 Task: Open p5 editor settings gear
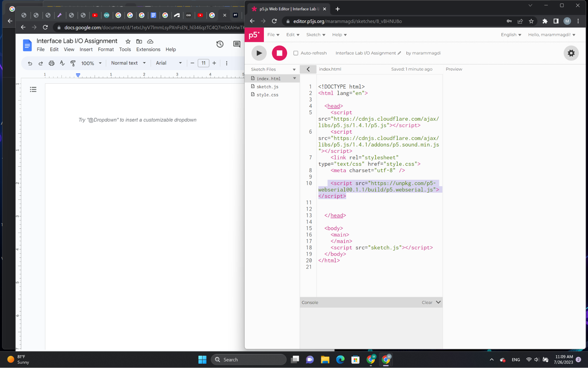(x=571, y=53)
